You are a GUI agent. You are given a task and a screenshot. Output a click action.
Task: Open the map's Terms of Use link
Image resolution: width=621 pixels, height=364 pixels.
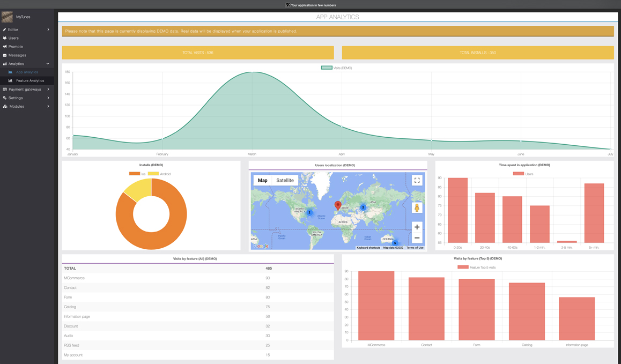(x=415, y=248)
